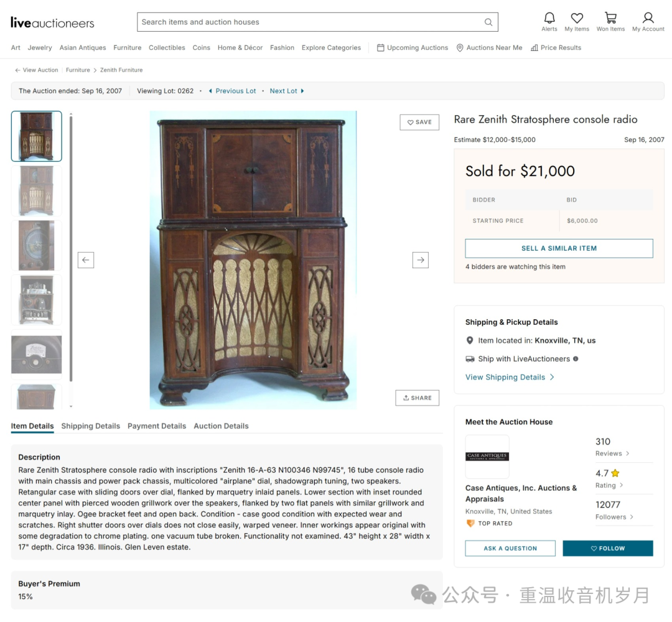Show next image with right arrow

[x=421, y=260]
